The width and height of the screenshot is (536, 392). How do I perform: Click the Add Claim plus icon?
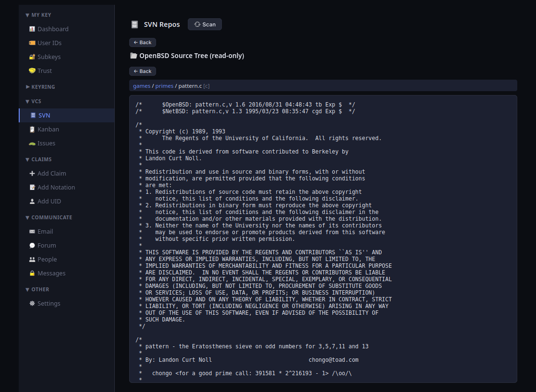[x=32, y=174]
